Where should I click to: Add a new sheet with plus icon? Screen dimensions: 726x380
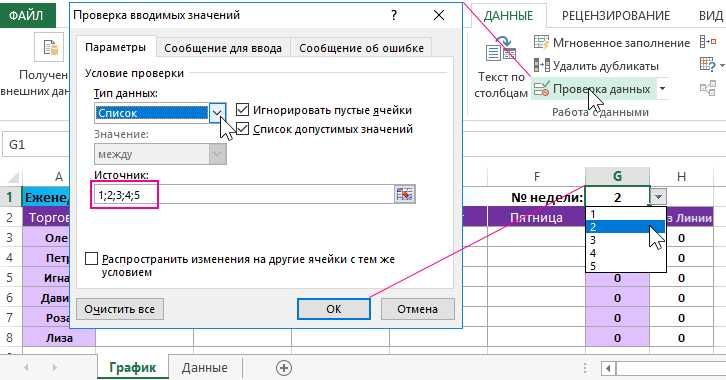click(x=283, y=368)
